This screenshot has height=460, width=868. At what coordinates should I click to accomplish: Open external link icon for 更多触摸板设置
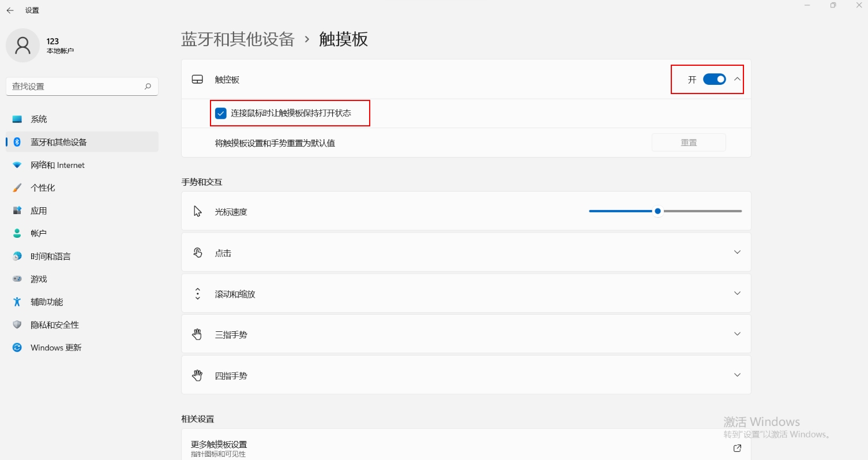click(737, 448)
